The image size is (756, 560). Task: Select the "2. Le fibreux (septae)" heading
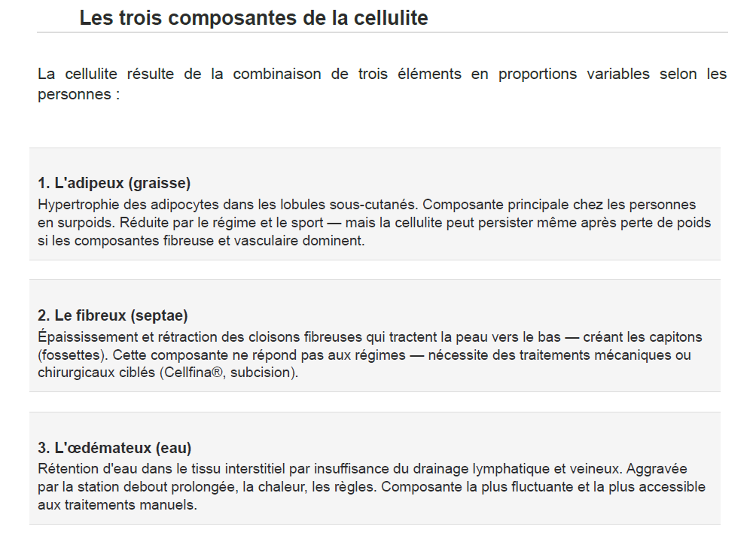(113, 315)
